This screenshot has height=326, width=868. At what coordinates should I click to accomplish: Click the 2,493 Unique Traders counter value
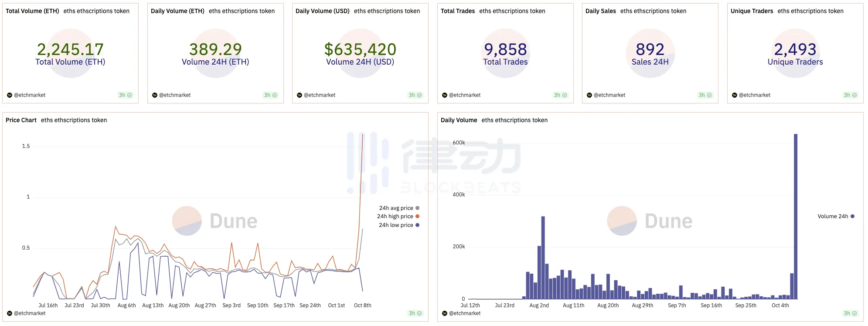(x=795, y=49)
